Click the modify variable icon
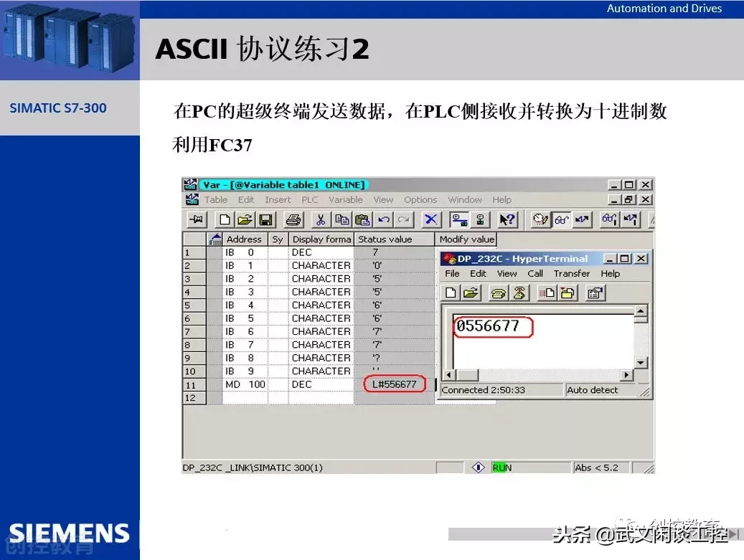Screen dimensions: 744x560 click(582, 219)
